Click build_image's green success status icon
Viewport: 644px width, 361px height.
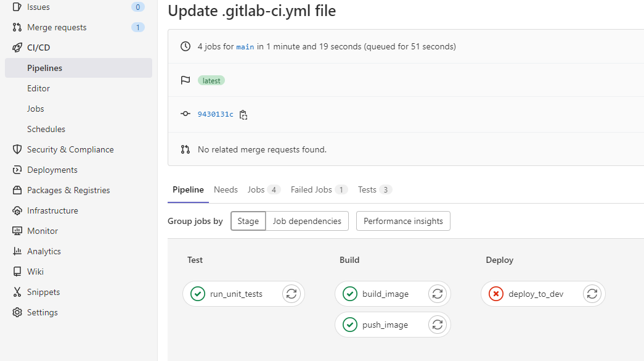coord(350,294)
